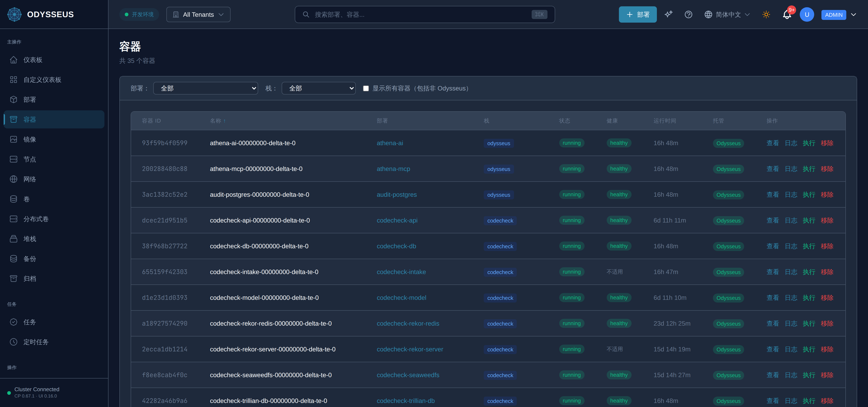
Task: Click the 任务 checkmark icon
Action: click(14, 322)
